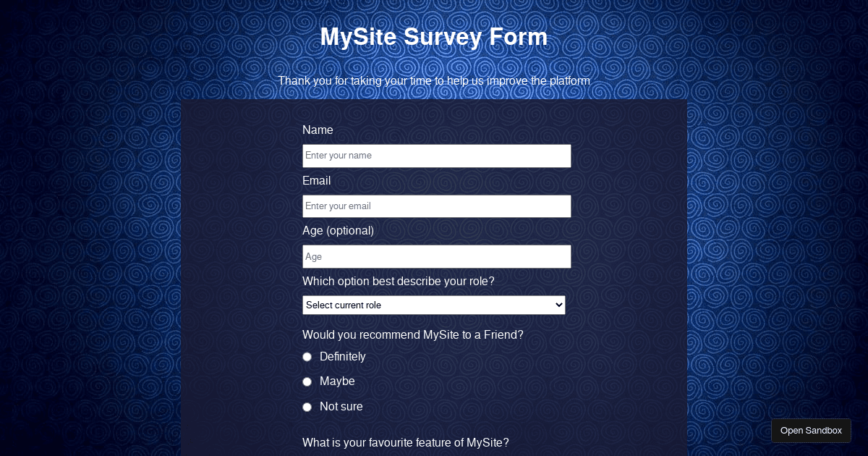
Task: Click the Name label above the first field
Action: coord(318,130)
